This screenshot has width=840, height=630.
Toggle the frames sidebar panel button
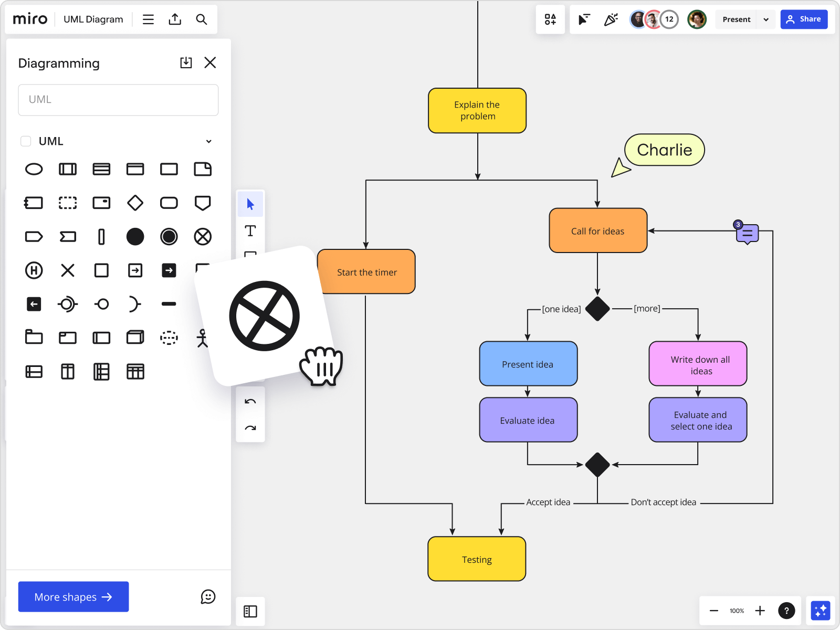pos(250,611)
